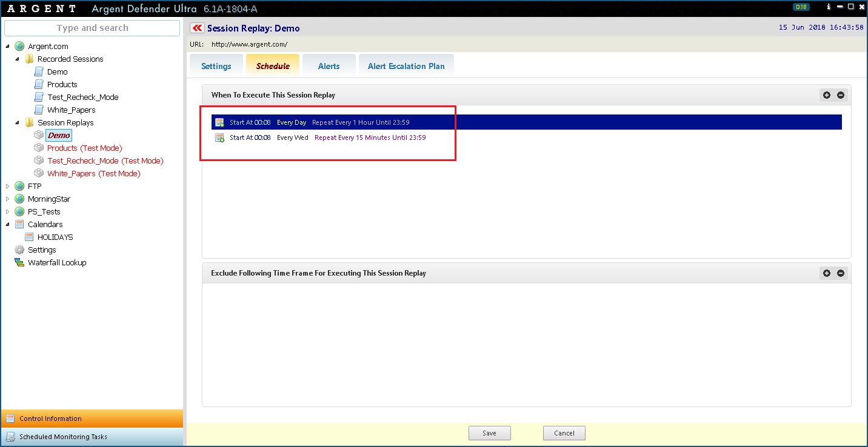Click the Settings gear icon in the tree
This screenshot has height=447, width=868.
point(19,250)
